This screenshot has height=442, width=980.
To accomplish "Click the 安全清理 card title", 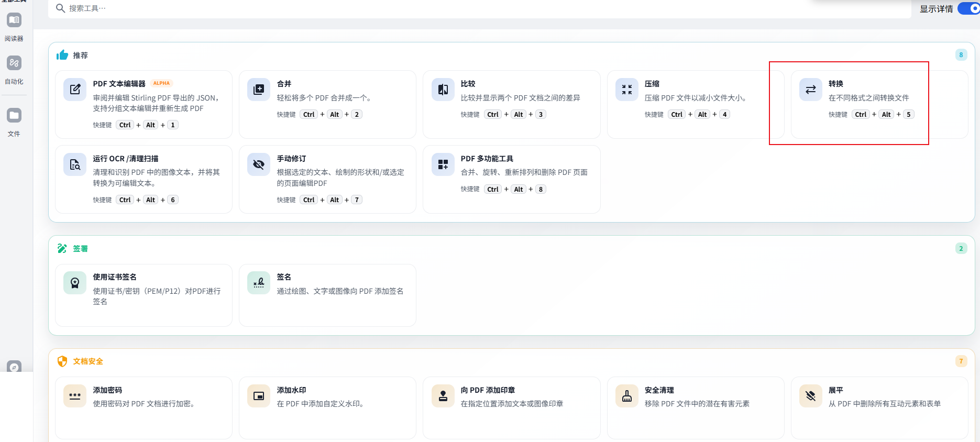I will tap(659, 390).
